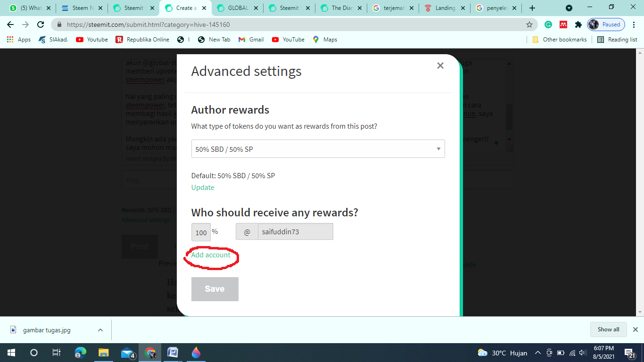Screen dimensions: 644x362
Task: Click the address bar URL
Action: [149, 25]
